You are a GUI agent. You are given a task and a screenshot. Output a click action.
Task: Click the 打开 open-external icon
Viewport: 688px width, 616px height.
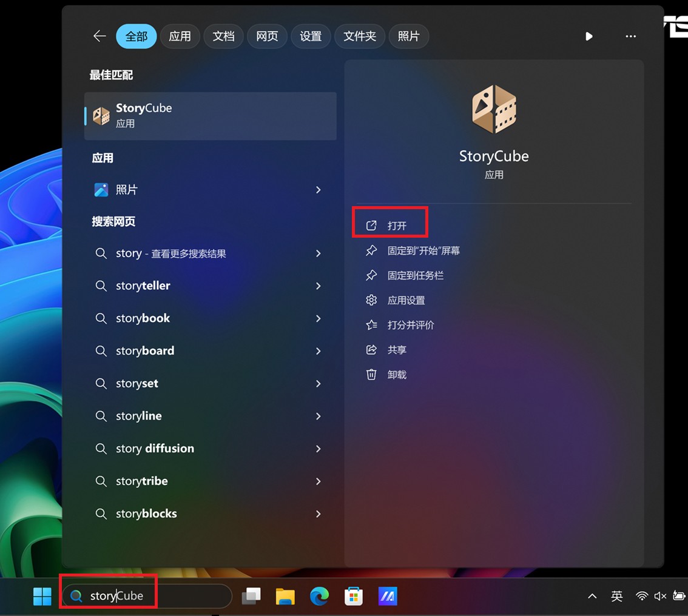pyautogui.click(x=371, y=226)
